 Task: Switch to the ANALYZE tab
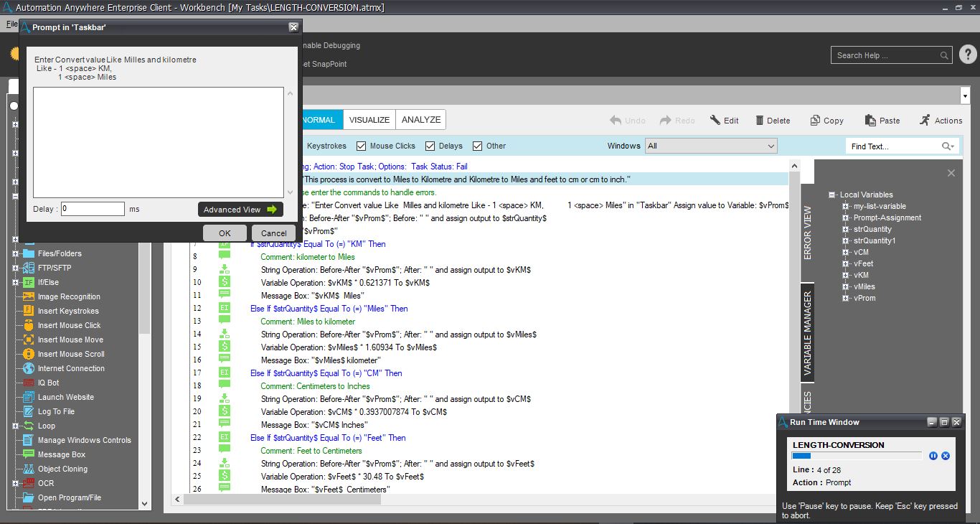(x=421, y=120)
